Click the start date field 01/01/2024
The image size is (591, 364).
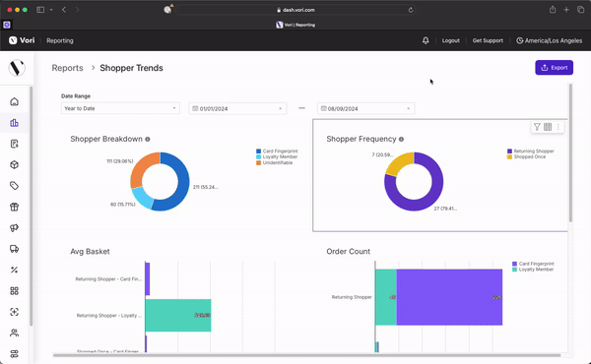click(x=237, y=108)
